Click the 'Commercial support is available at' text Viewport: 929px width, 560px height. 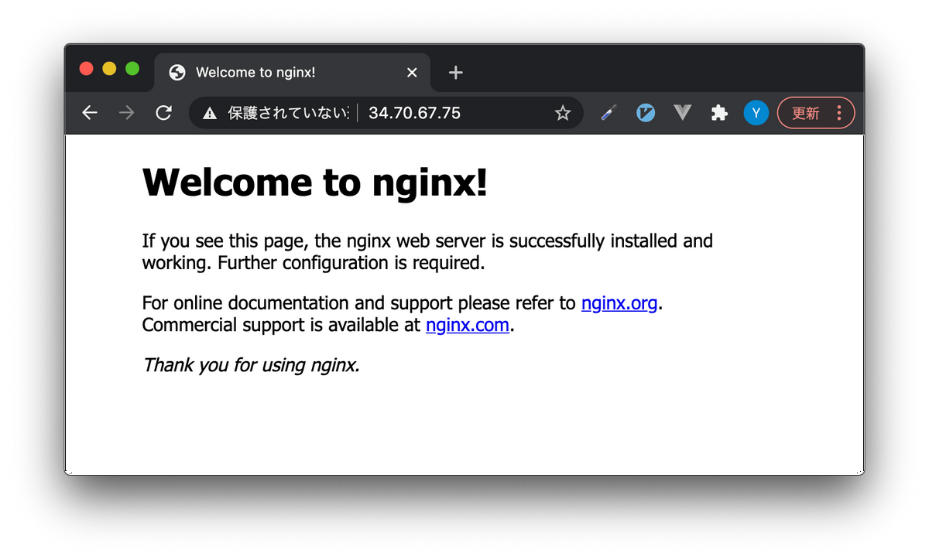coord(281,325)
